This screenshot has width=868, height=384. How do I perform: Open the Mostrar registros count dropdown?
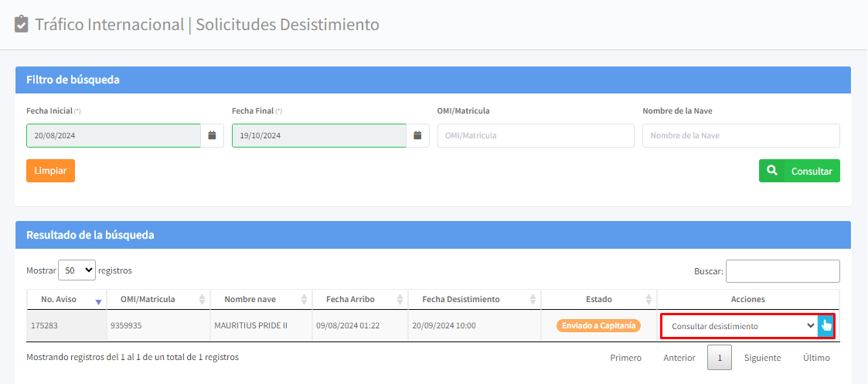click(x=77, y=270)
